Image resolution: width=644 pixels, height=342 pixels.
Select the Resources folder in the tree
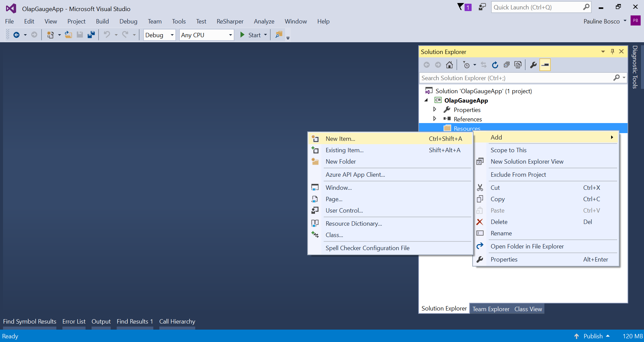click(x=467, y=128)
